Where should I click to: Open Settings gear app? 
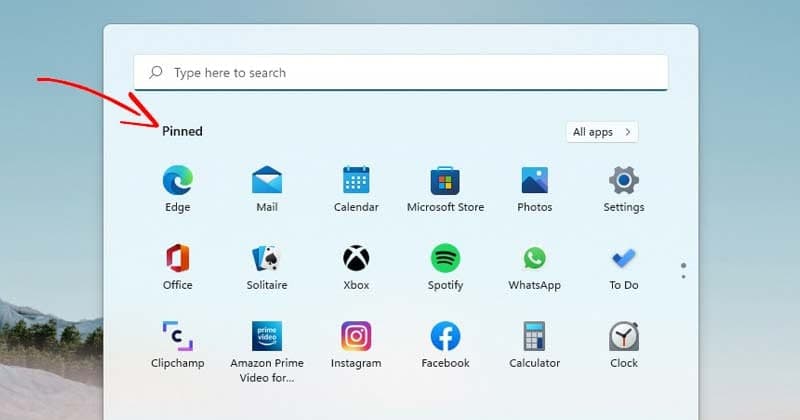point(623,188)
